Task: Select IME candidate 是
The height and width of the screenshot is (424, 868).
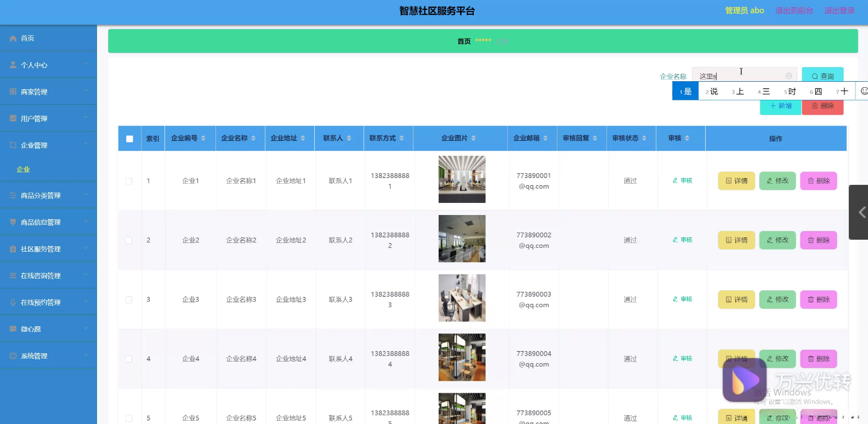Action: 685,92
